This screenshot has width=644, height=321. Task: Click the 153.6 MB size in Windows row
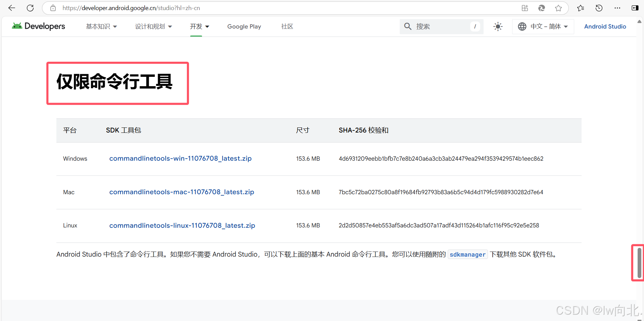308,159
